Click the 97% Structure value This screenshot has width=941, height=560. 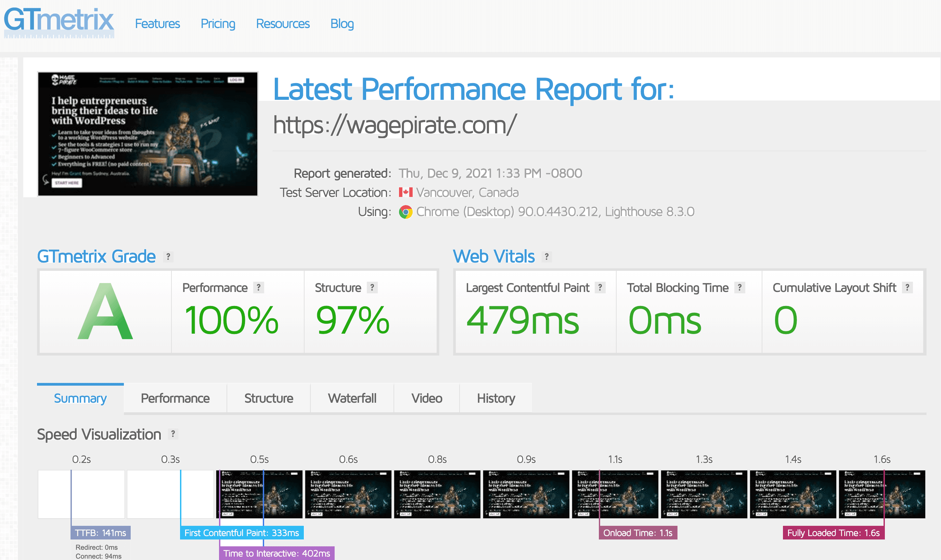(x=353, y=320)
